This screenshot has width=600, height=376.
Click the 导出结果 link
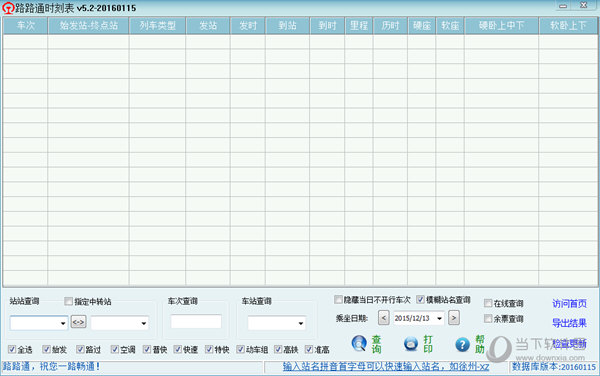[x=569, y=323]
